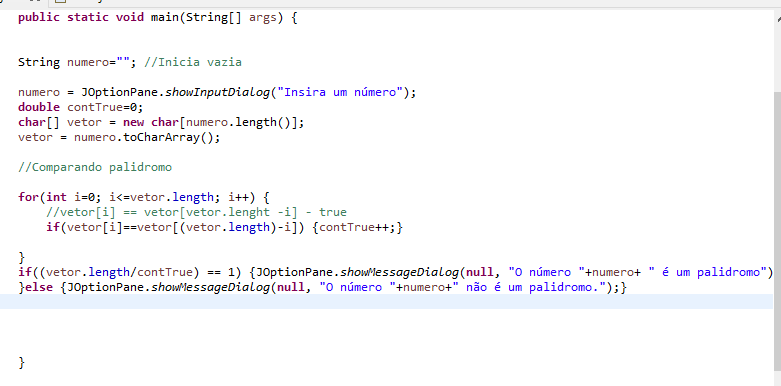Click the showInputDialog method call
Image resolution: width=781 pixels, height=386 pixels.
[217, 93]
